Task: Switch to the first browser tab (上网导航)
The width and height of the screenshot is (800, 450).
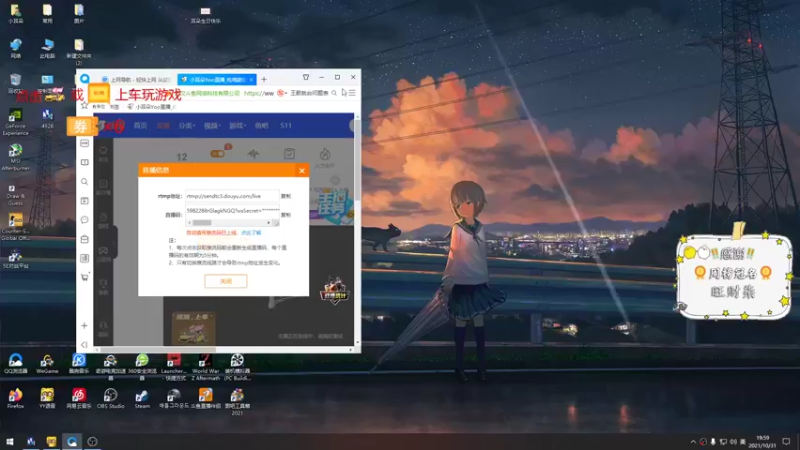Action: 135,80
